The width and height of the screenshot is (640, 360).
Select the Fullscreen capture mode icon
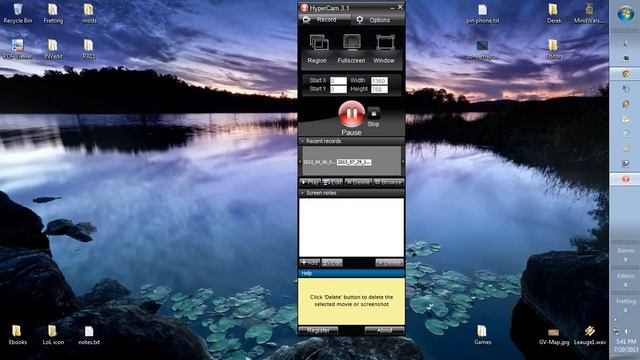tap(351, 43)
